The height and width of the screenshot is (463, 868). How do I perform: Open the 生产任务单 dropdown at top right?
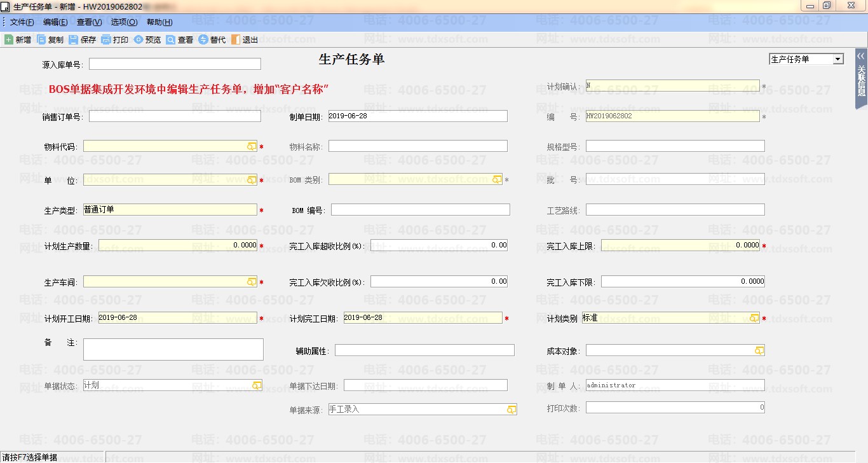tap(838, 59)
